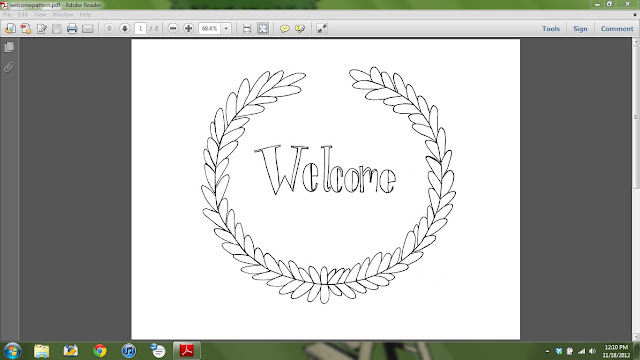Add a sticky note comment icon

point(284,29)
